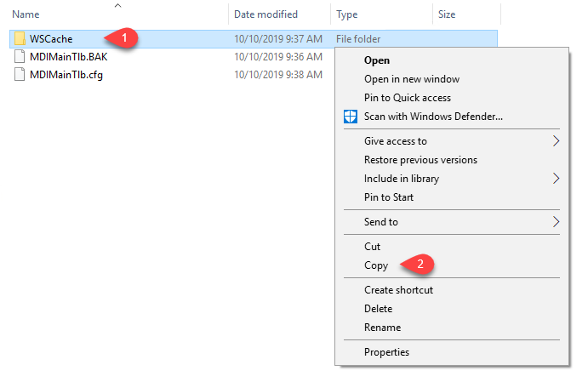Viewport: 588px width, 382px height.
Task: Select the WSCache folder name
Action: (x=51, y=39)
